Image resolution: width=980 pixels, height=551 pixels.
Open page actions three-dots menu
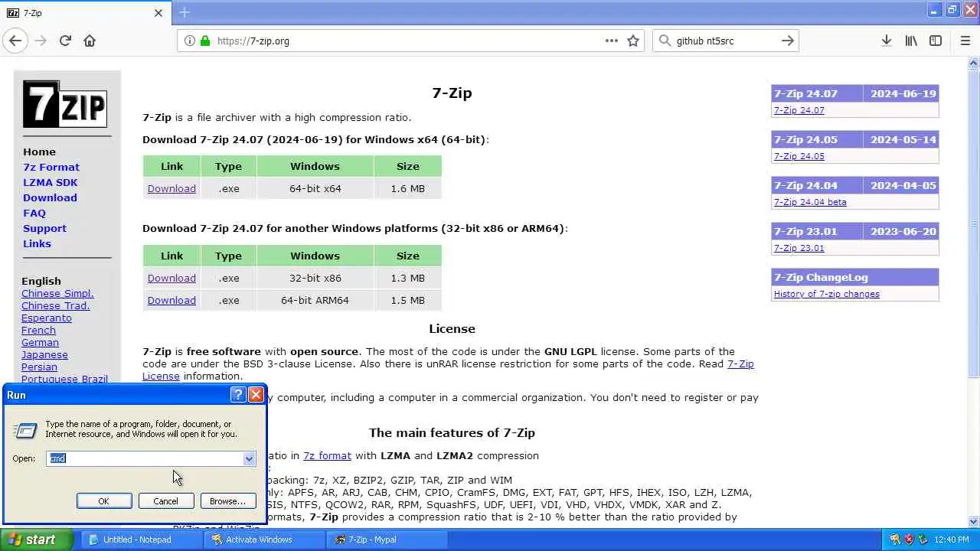[x=612, y=41]
